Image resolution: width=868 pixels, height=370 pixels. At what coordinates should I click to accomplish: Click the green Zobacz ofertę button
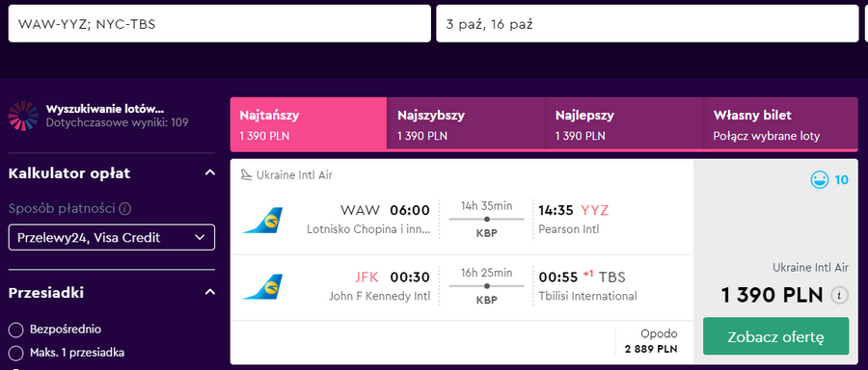(x=775, y=336)
